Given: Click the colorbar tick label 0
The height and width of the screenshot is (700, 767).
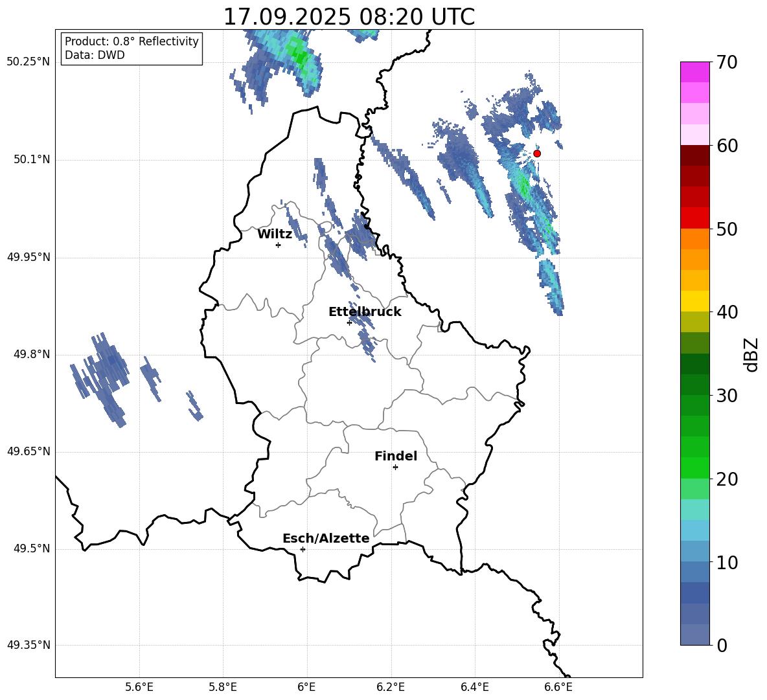Looking at the screenshot, I should (722, 645).
